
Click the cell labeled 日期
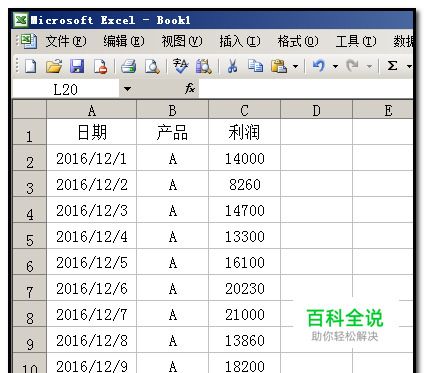[x=92, y=132]
